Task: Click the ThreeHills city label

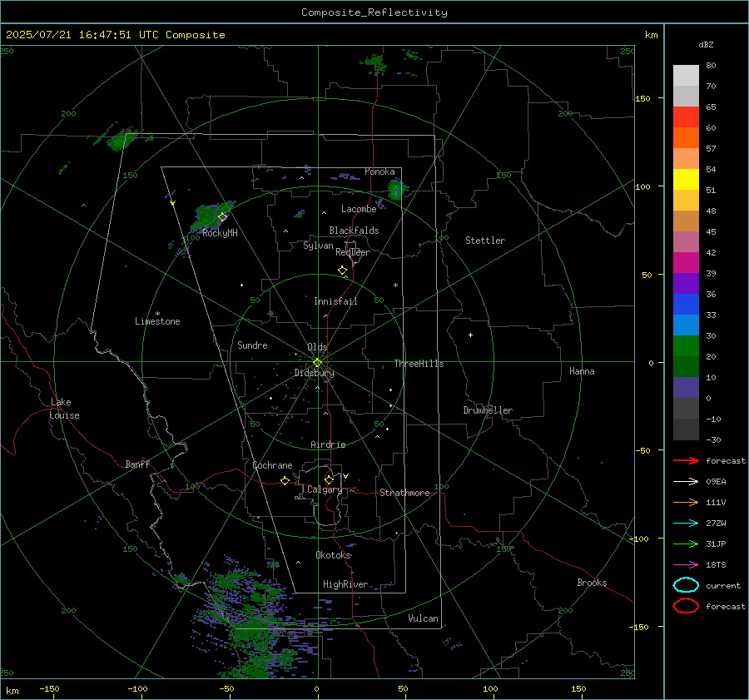Action: click(x=419, y=364)
